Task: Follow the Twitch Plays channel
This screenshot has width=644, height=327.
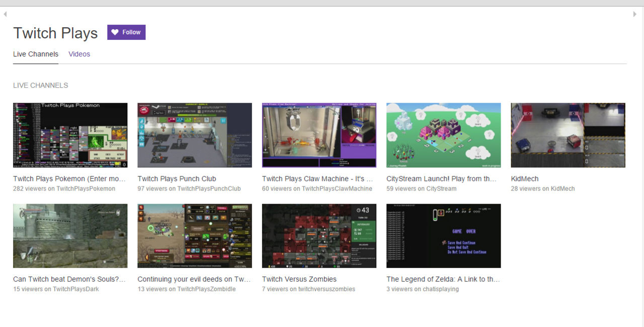Action: (x=126, y=32)
